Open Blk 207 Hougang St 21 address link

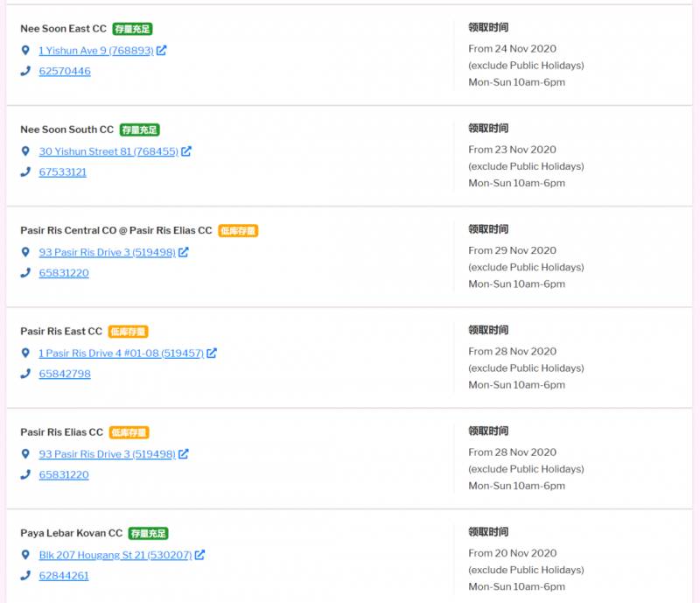(x=115, y=555)
